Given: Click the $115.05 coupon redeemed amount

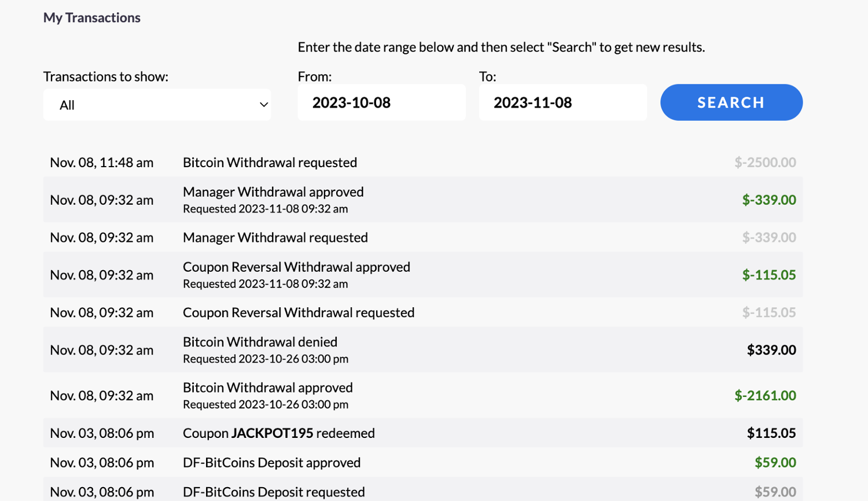Looking at the screenshot, I should pyautogui.click(x=771, y=433).
